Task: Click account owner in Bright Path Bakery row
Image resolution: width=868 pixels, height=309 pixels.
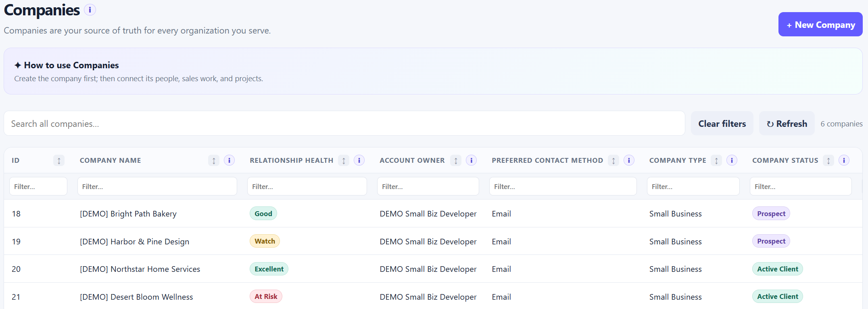Action: (x=428, y=214)
